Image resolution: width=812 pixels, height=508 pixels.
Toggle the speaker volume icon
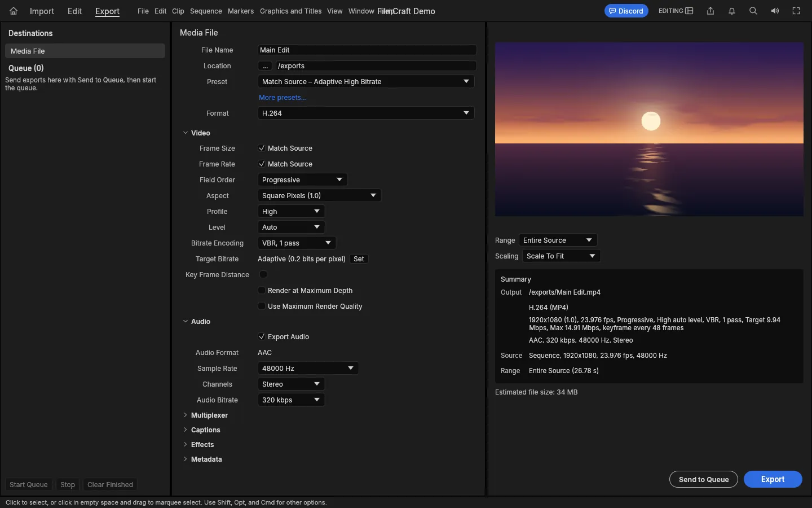click(775, 11)
